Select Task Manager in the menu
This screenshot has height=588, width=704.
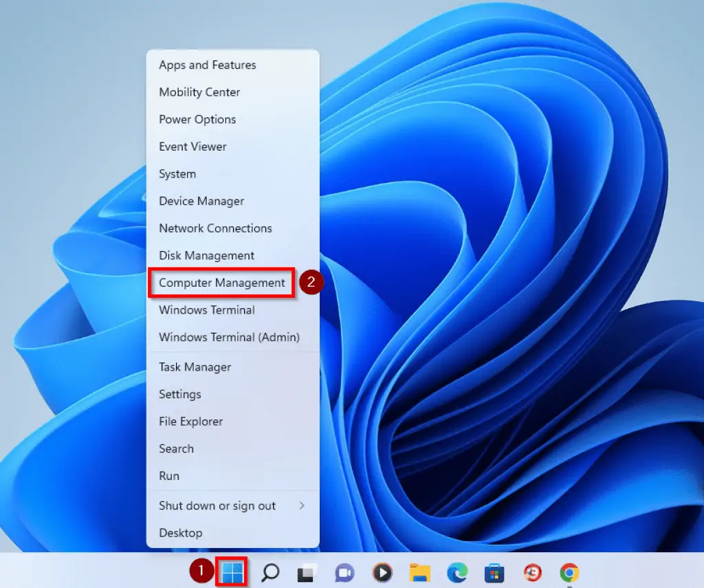(195, 367)
